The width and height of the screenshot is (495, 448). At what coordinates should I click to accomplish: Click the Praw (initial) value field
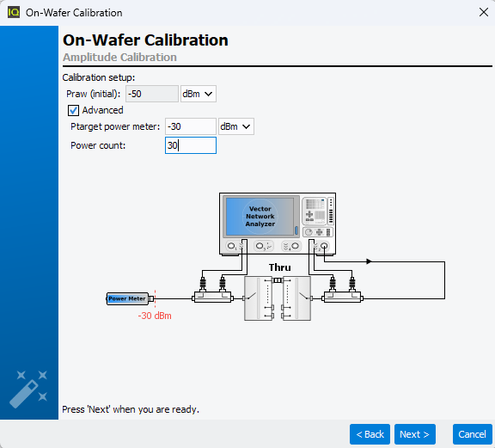pos(152,94)
